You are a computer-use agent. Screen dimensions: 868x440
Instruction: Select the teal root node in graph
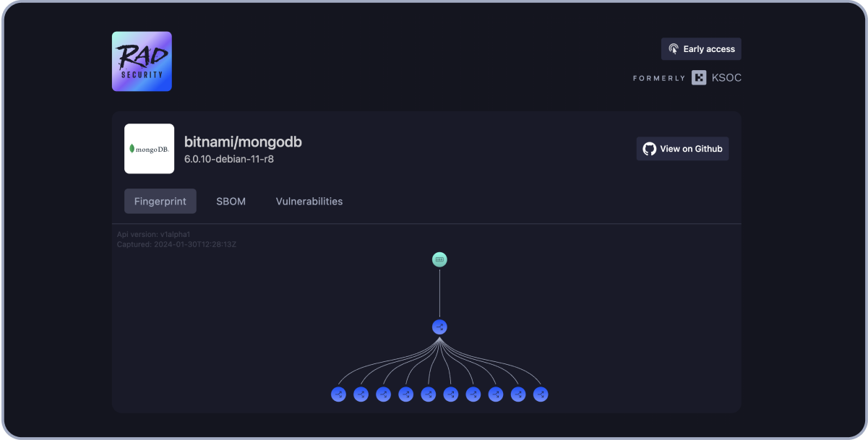tap(439, 259)
